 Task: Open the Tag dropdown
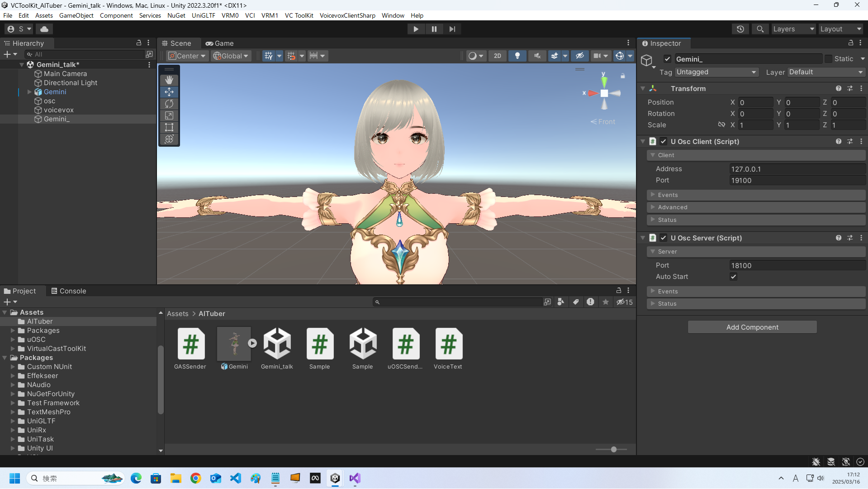[x=716, y=72]
